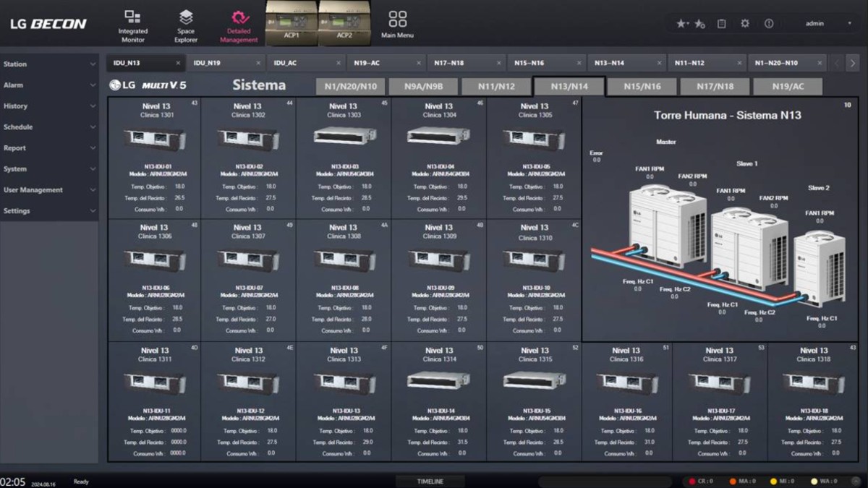Click the N13/N14 system button
Screen dimensions: 868x488
click(x=569, y=87)
